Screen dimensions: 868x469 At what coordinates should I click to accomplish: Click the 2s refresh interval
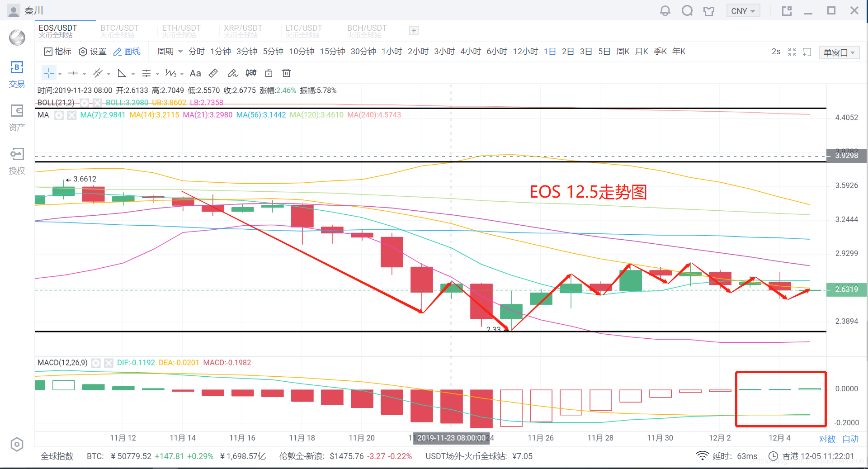pyautogui.click(x=776, y=52)
